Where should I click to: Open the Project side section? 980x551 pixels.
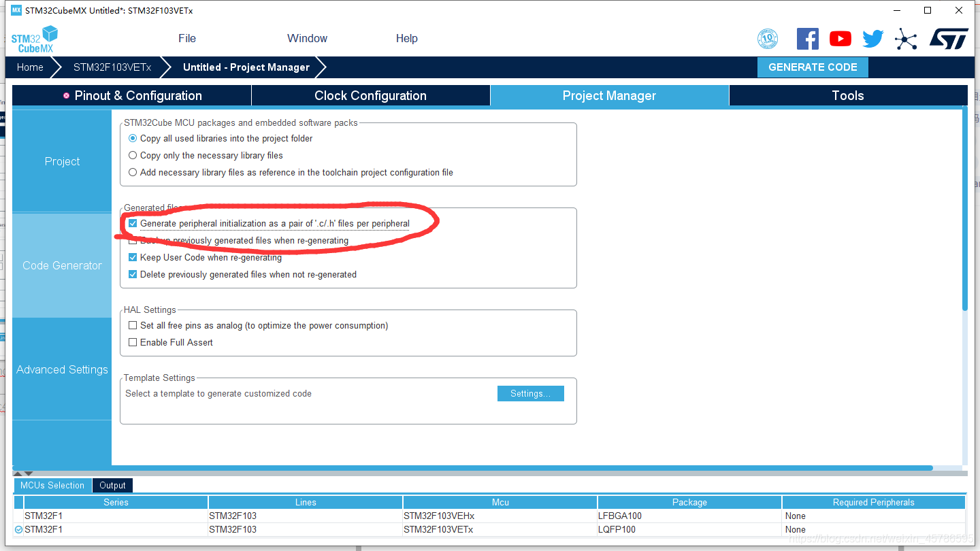coord(62,161)
